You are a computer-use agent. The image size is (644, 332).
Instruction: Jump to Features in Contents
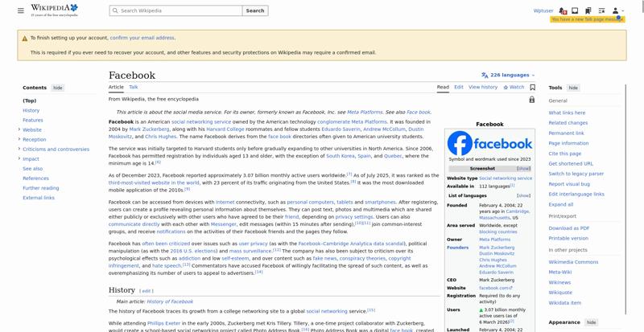(x=33, y=121)
